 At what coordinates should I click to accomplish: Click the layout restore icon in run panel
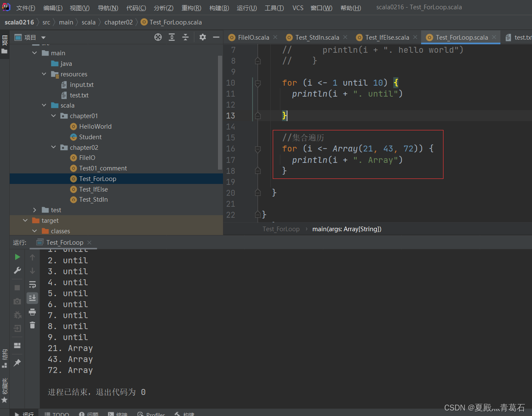click(17, 346)
